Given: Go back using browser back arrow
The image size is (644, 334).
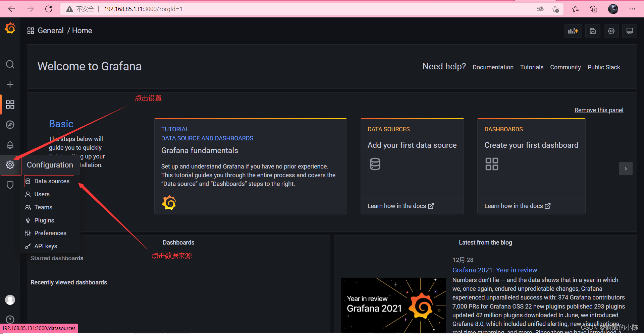Looking at the screenshot, I should click(x=12, y=9).
